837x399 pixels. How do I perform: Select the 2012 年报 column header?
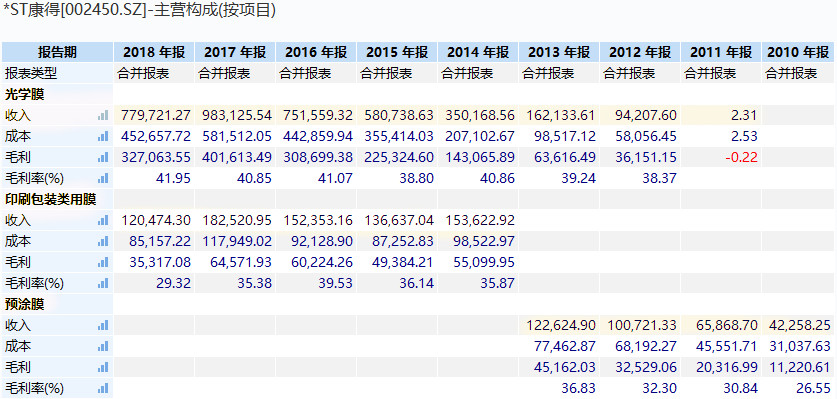coord(641,52)
